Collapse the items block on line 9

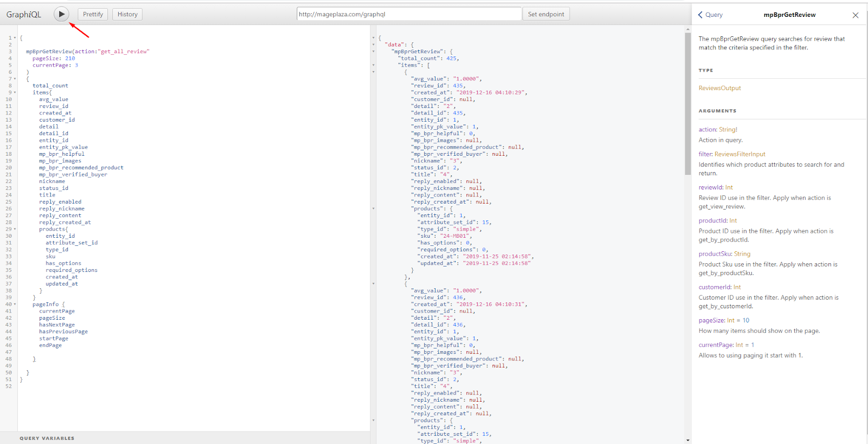tap(15, 93)
